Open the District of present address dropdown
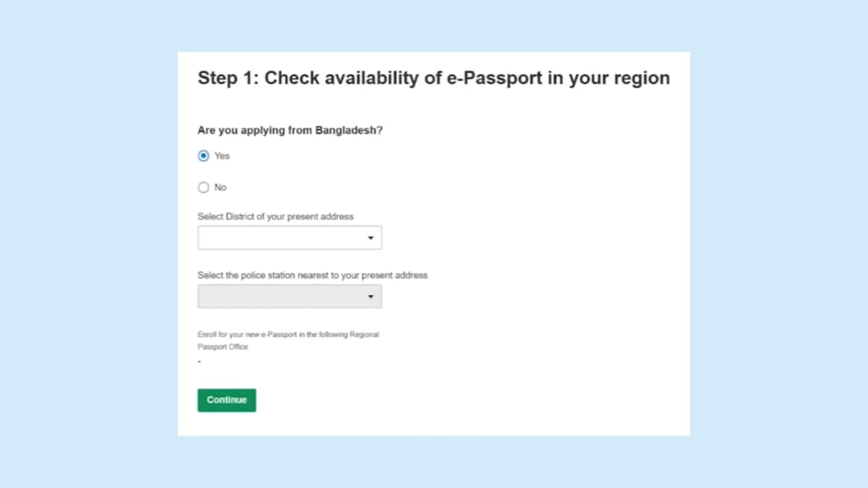 click(282, 238)
